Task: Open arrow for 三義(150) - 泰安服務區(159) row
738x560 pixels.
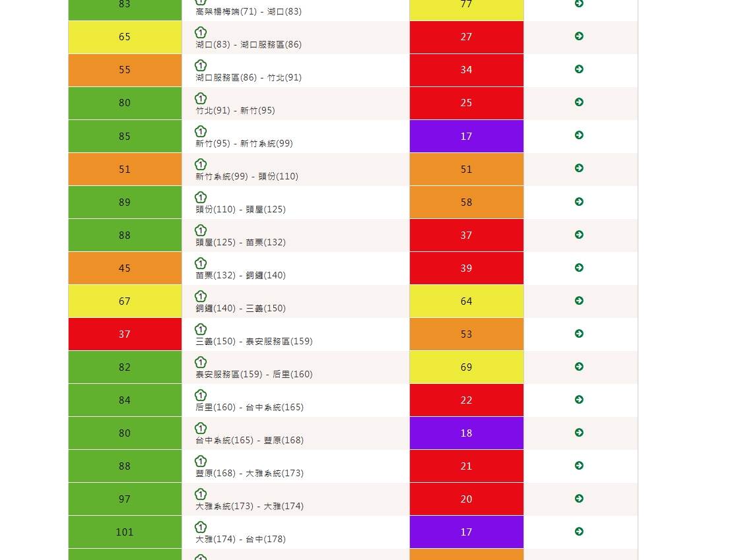Action: click(x=579, y=334)
